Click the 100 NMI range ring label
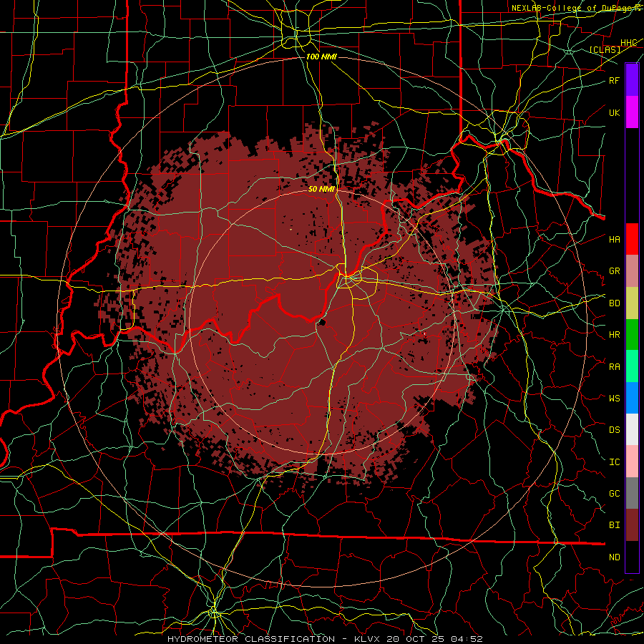644x644 pixels. [321, 57]
